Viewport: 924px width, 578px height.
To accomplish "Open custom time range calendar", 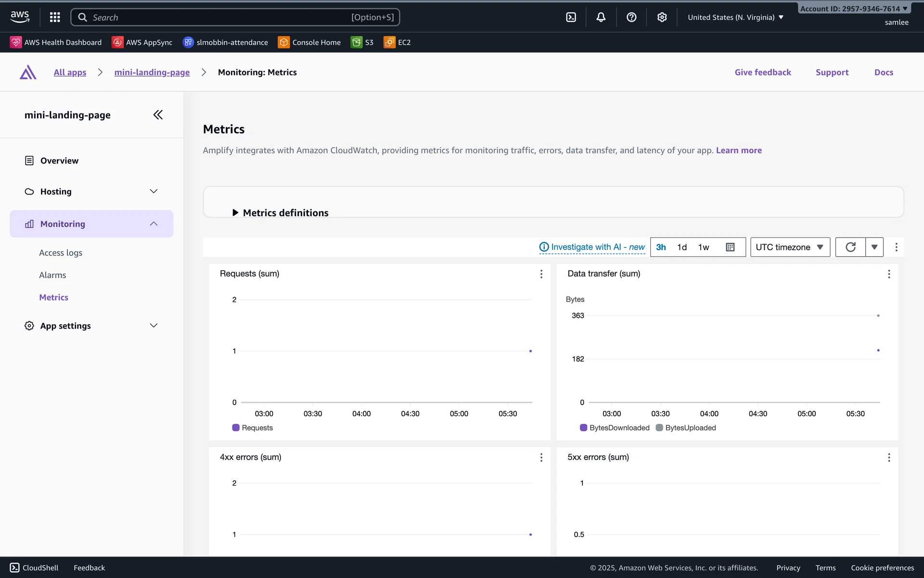I will 730,247.
